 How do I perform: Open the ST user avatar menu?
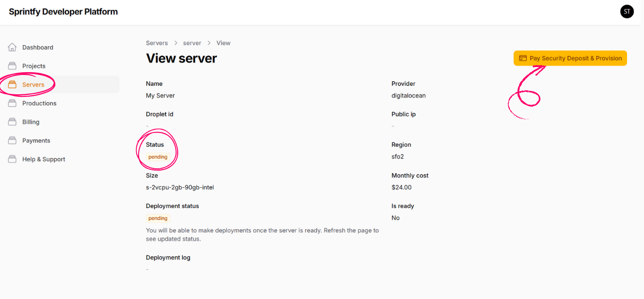(x=627, y=12)
